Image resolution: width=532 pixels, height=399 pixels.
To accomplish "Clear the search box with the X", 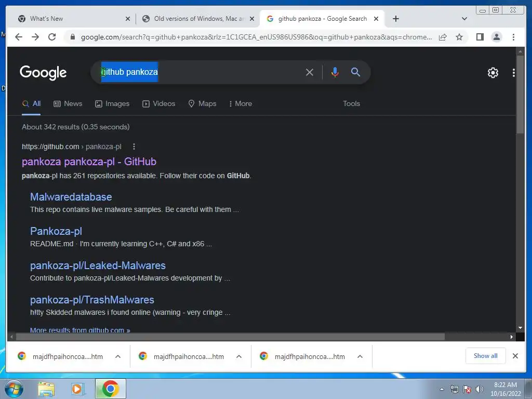I will [310, 72].
